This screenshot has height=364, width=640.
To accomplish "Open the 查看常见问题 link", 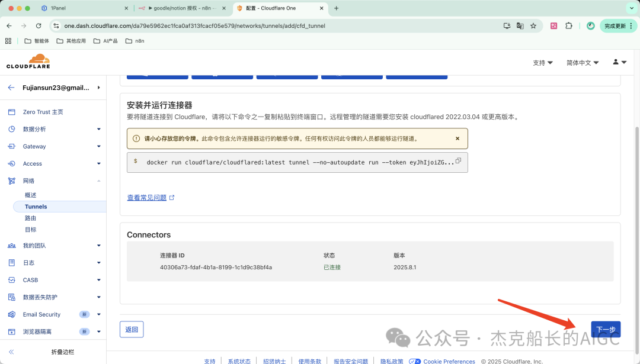I will (151, 198).
